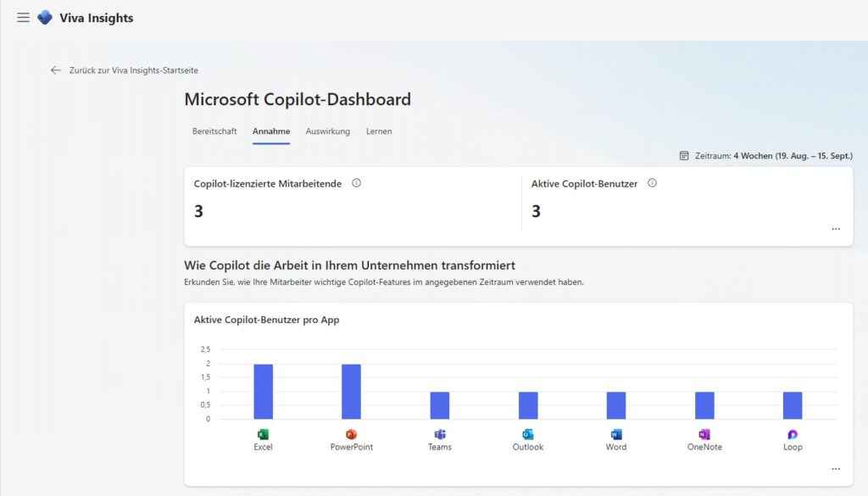
Task: Click the PowerPoint app icon
Action: (x=352, y=435)
